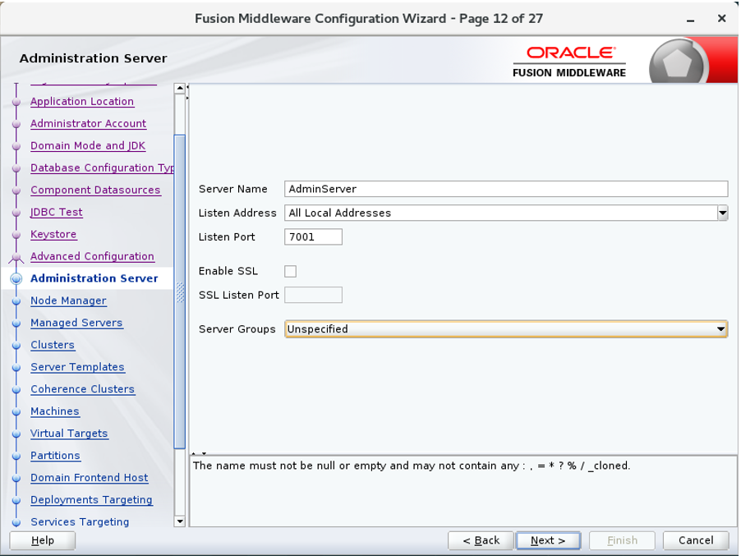
Task: Click the Coherence Clusters step bullet icon
Action: pyautogui.click(x=16, y=390)
